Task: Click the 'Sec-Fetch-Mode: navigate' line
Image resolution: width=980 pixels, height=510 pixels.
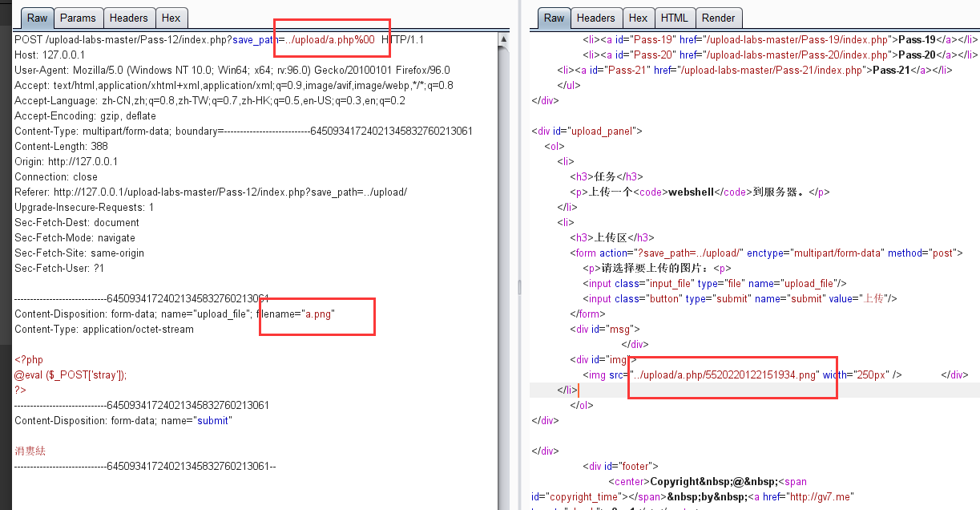Action: [75, 237]
